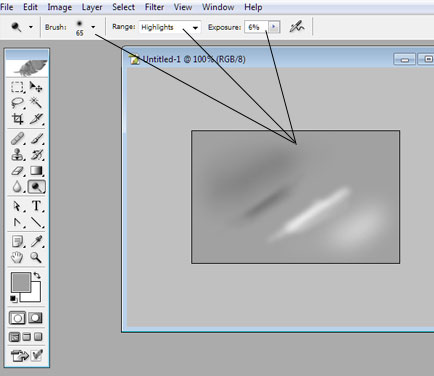434x376 pixels.
Task: Choose the Crop tool
Action: (17, 119)
